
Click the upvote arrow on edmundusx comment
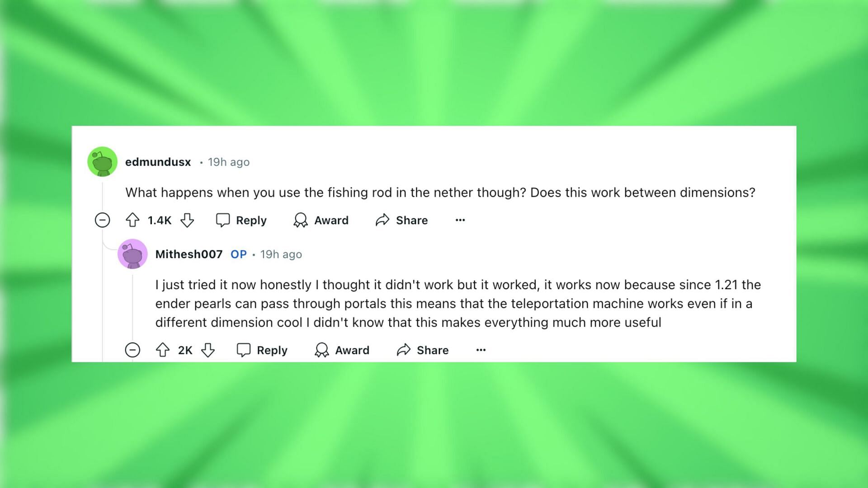pos(133,220)
